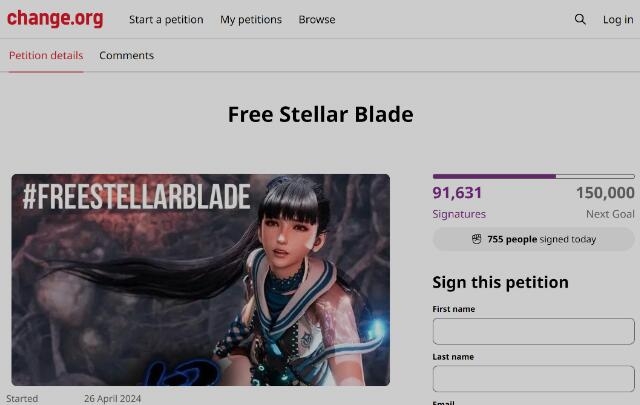Image resolution: width=640 pixels, height=405 pixels.
Task: Go to My petitions
Action: (x=251, y=20)
